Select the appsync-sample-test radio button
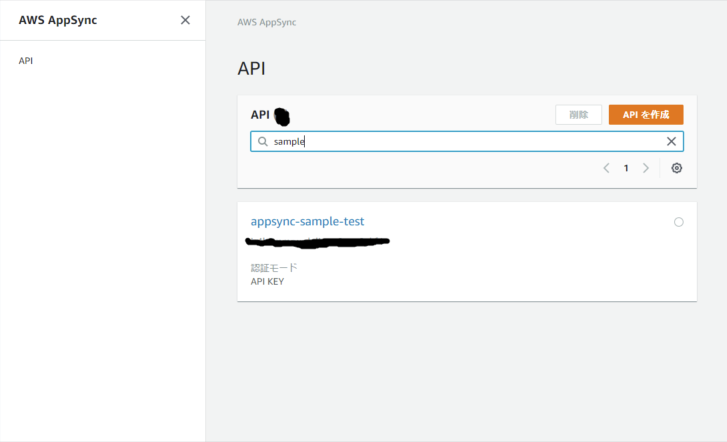Viewport: 727px width, 442px height. [679, 222]
